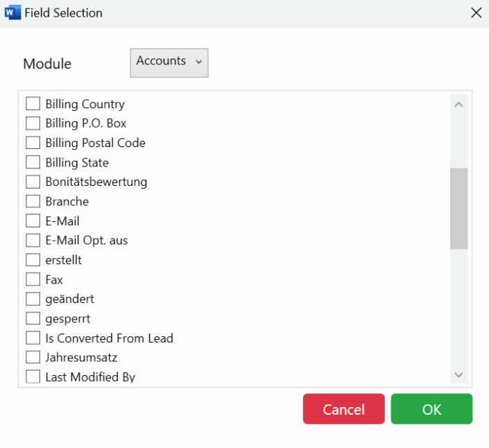
Task: Click the list scroll-up arrow
Action: (458, 105)
